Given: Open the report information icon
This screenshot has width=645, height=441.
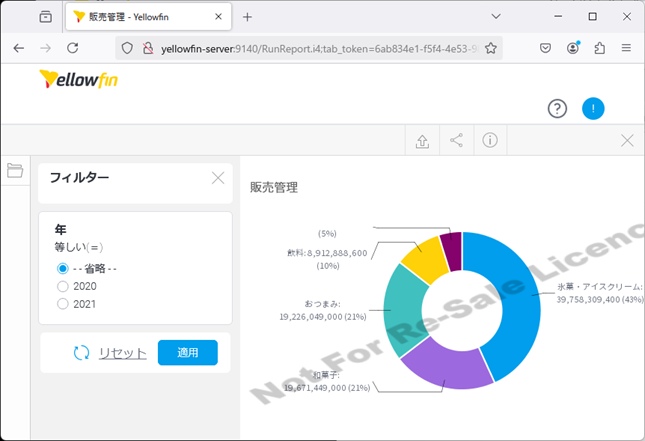Looking at the screenshot, I should (x=490, y=140).
